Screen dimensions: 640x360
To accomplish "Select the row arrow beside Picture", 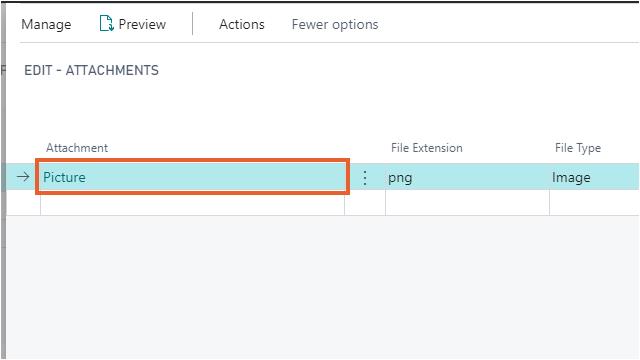I will [x=23, y=177].
